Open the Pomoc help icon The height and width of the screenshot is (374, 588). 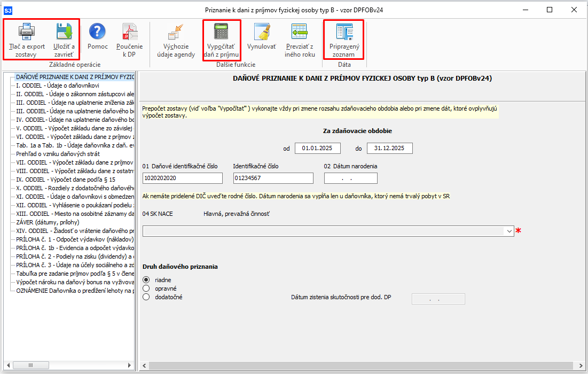pos(98,33)
